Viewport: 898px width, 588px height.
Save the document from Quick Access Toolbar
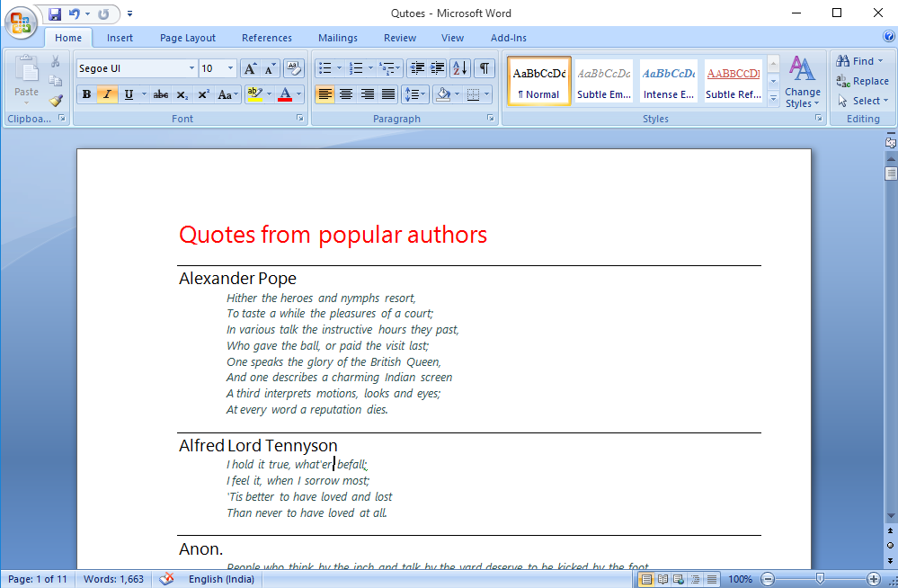[55, 13]
